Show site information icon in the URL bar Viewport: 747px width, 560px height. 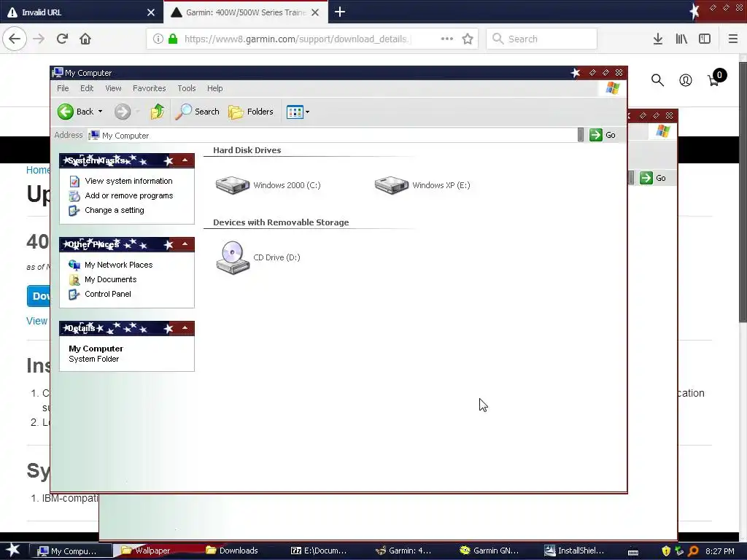coord(158,39)
